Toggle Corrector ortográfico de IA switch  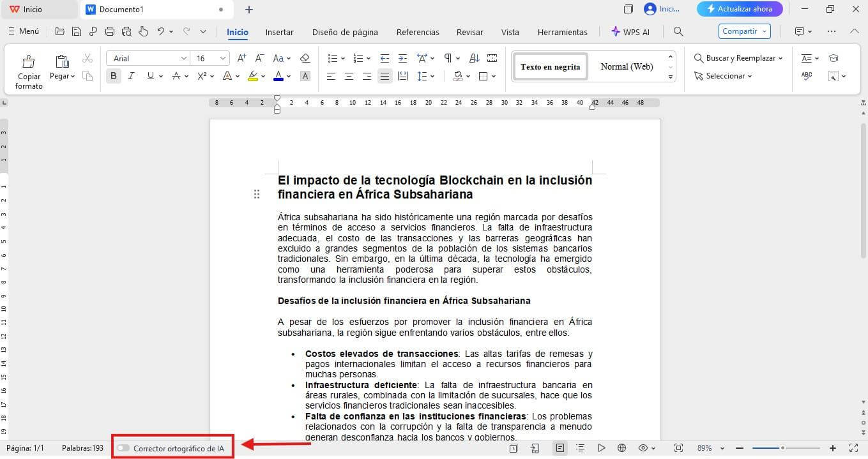pos(123,448)
